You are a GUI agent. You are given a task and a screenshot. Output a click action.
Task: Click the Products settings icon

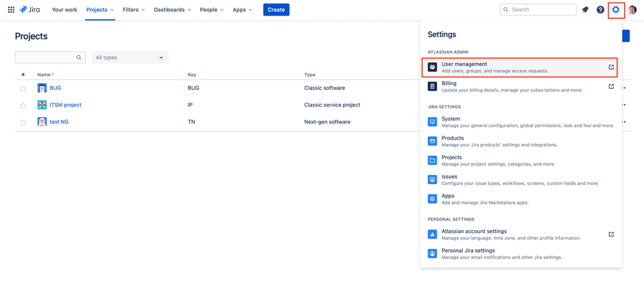(432, 141)
